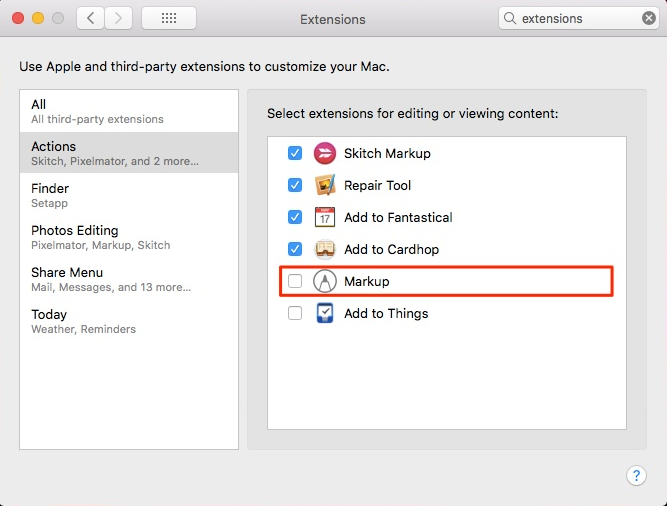Click the Things app icon

pyautogui.click(x=325, y=313)
